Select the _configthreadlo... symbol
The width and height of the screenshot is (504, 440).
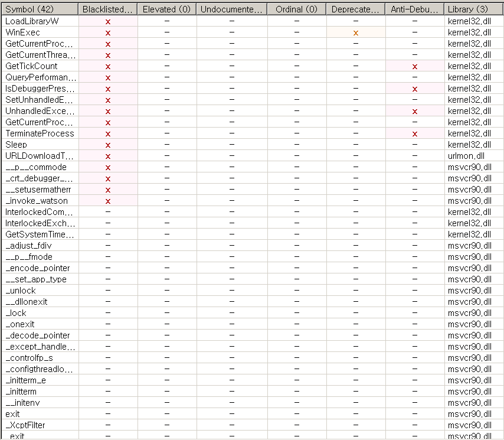(x=39, y=369)
